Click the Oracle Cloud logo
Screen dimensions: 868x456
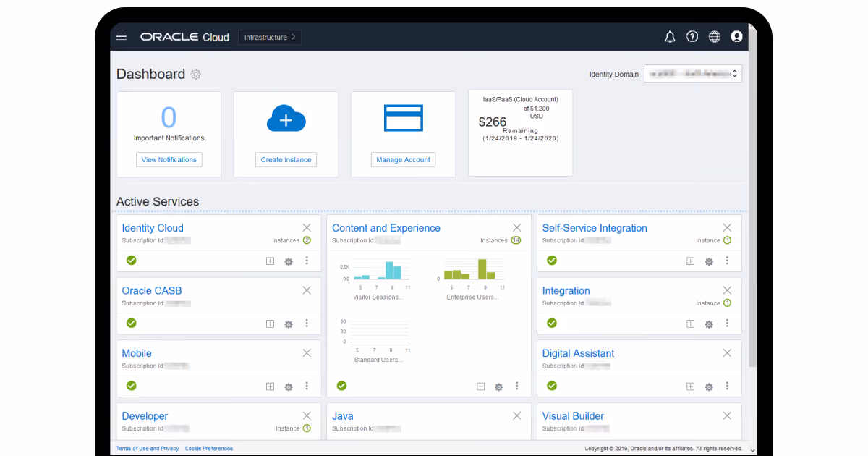click(184, 37)
